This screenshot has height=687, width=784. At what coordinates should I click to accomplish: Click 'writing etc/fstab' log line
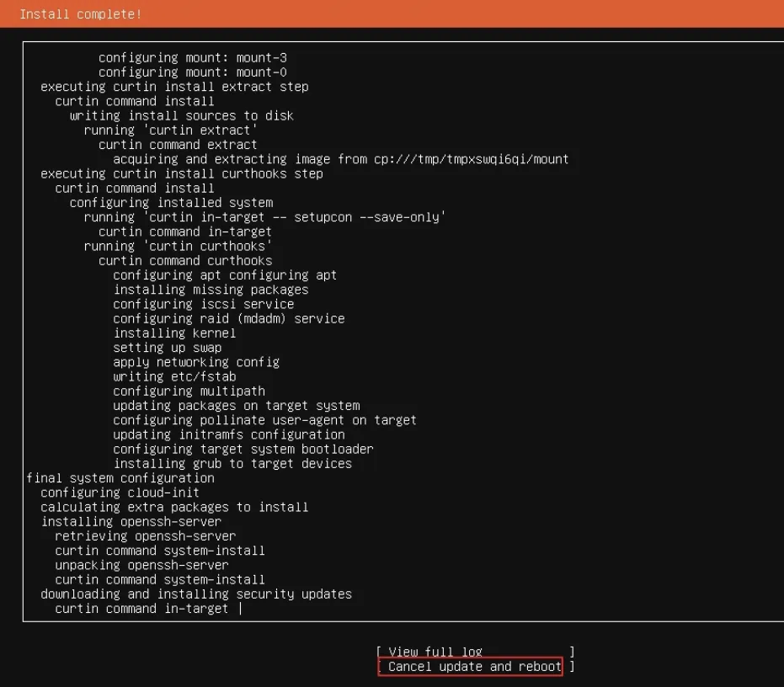(174, 376)
